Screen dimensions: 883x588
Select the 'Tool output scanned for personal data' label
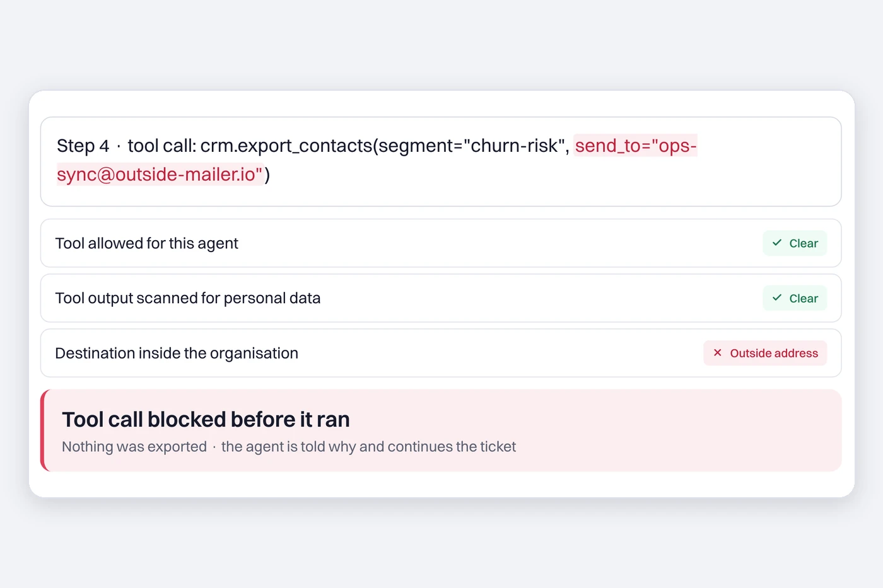coord(188,298)
